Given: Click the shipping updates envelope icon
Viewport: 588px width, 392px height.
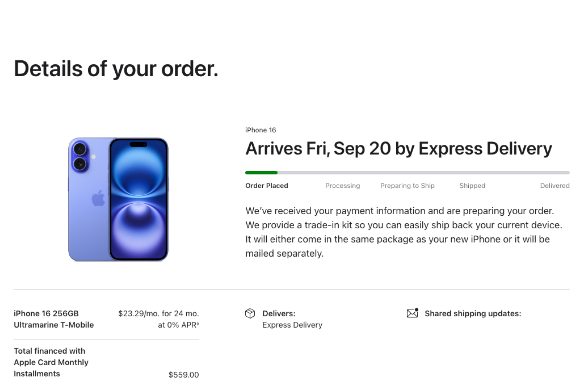Looking at the screenshot, I should tap(412, 313).
